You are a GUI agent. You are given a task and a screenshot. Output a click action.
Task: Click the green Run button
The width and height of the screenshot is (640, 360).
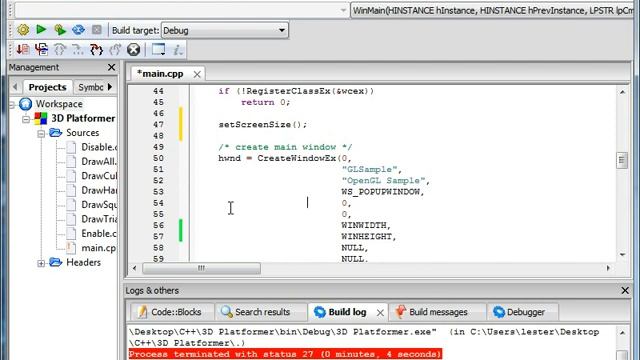pyautogui.click(x=41, y=29)
